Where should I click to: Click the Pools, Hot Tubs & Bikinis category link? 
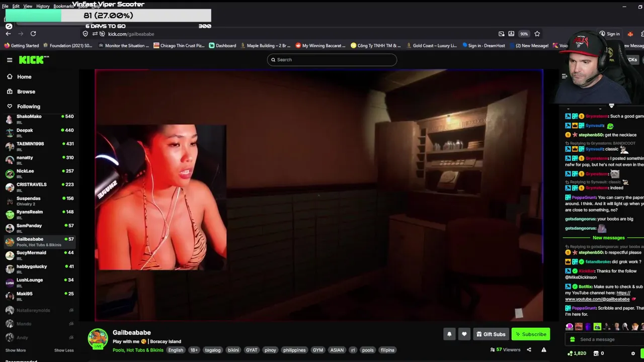coord(138,350)
